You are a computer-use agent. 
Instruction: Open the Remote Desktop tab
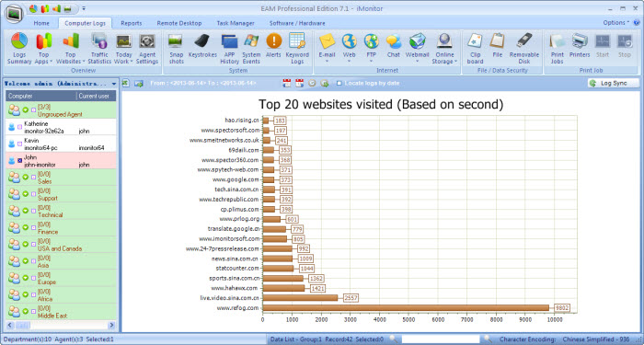point(179,23)
